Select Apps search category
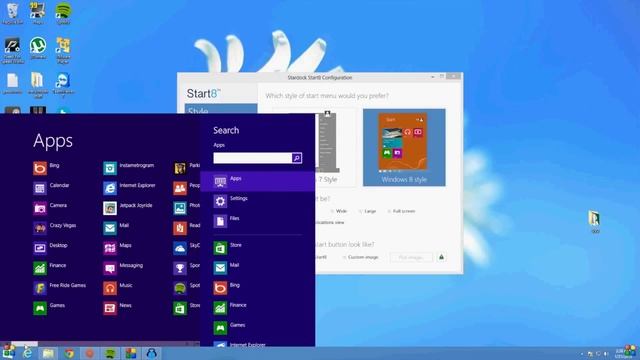The width and height of the screenshot is (640, 360). [258, 181]
